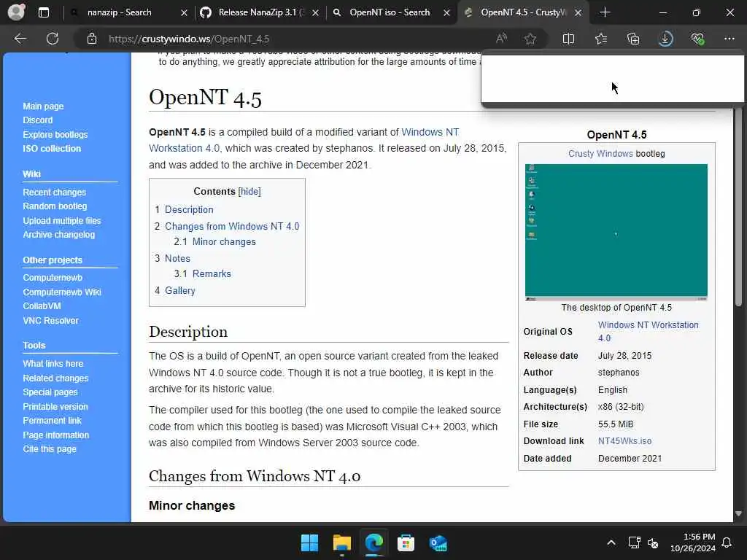
Task: Open Page information link
Action: (55, 435)
